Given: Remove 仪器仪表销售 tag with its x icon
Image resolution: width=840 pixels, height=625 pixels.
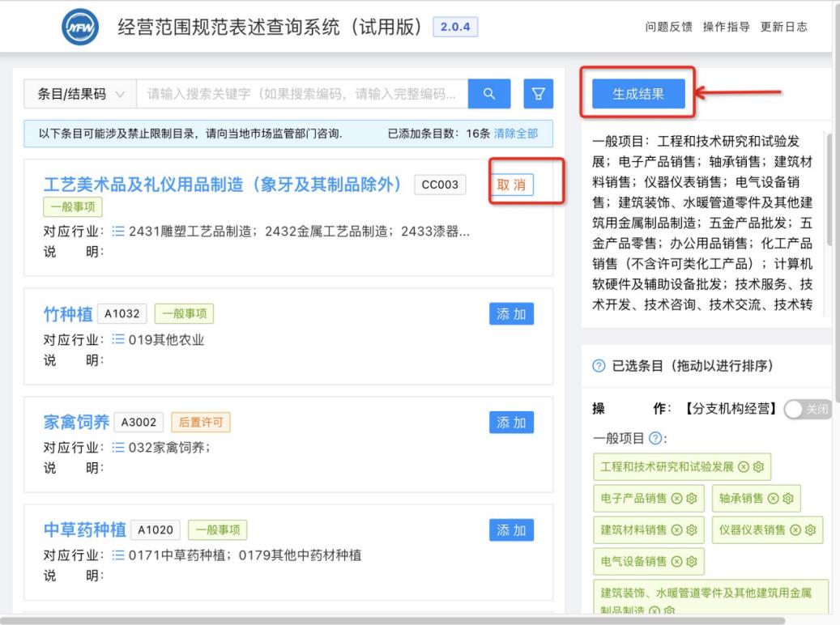Looking at the screenshot, I should pos(795,529).
